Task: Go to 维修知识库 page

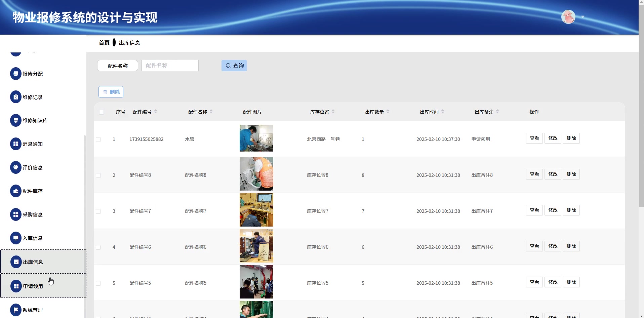Action: pos(43,120)
